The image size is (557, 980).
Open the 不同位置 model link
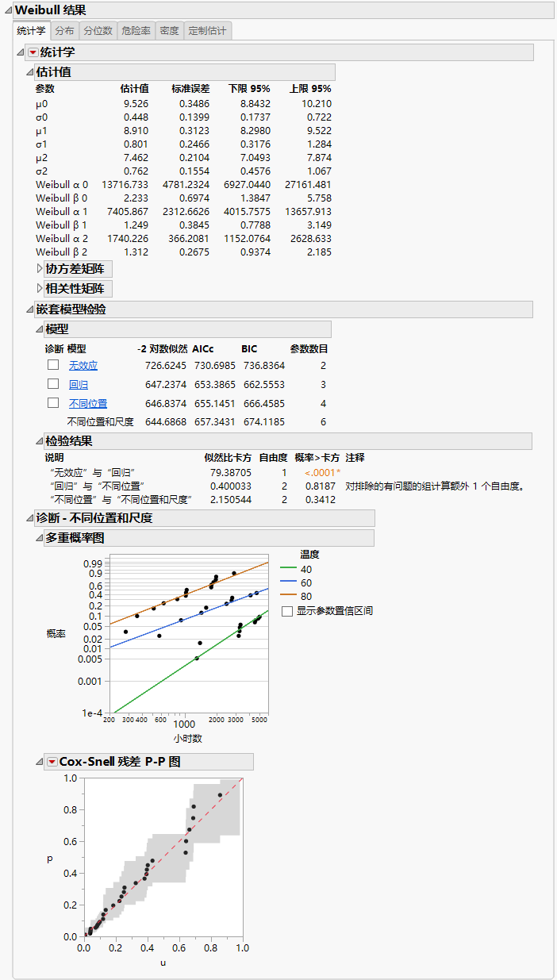tap(88, 404)
